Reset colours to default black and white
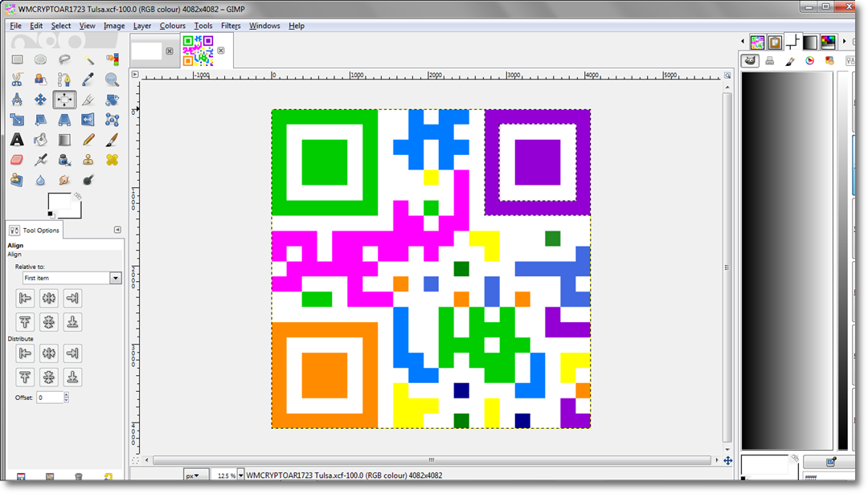This screenshot has width=868, height=494. [51, 214]
